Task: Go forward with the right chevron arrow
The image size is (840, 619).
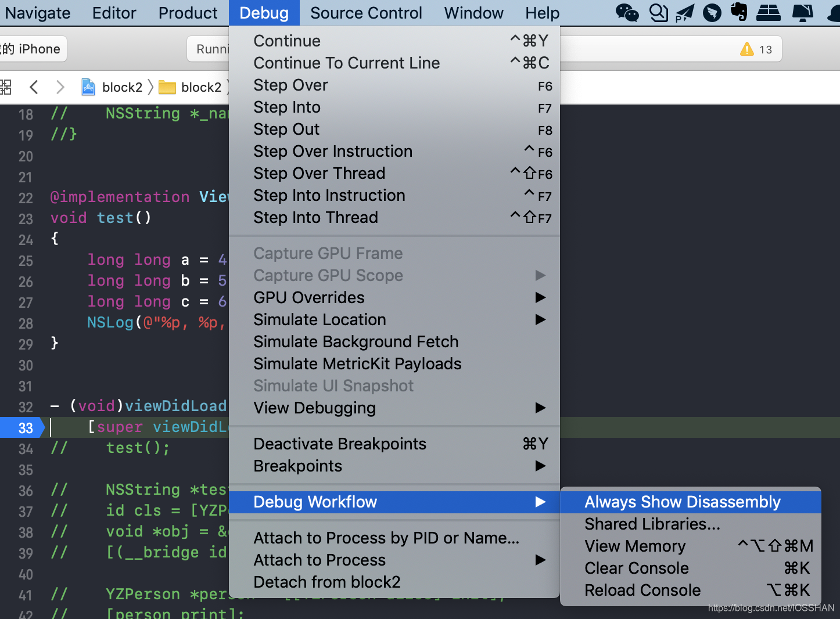Action: pyautogui.click(x=60, y=87)
